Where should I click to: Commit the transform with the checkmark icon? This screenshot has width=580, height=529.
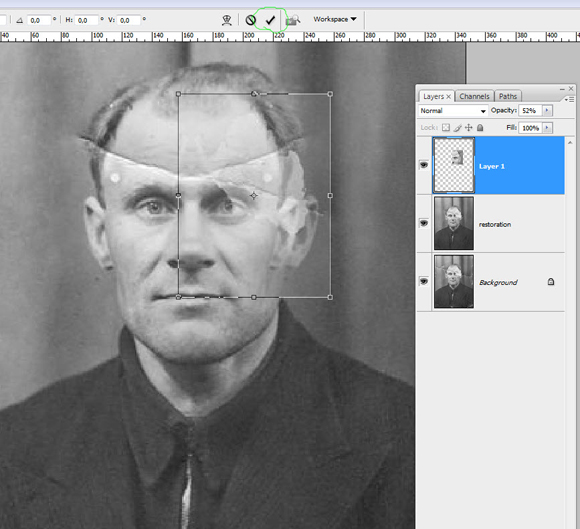[270, 20]
